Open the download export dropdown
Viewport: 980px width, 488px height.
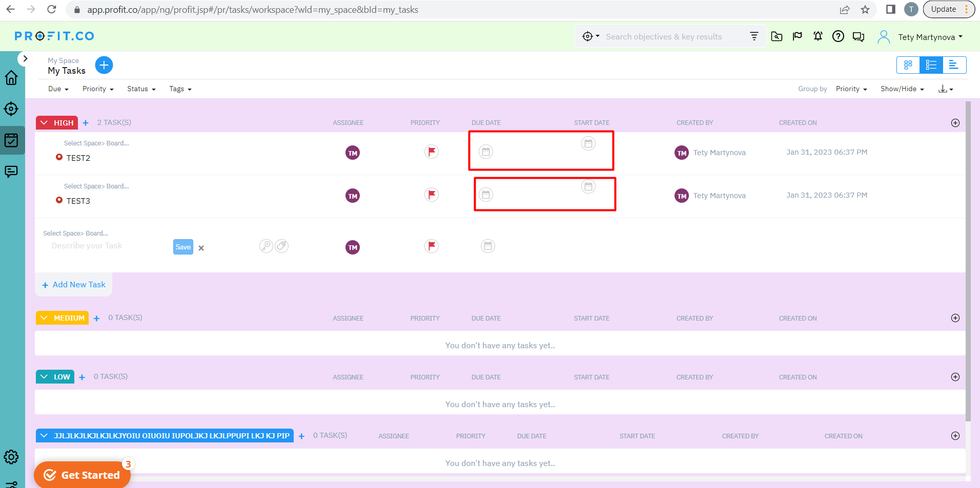(946, 89)
